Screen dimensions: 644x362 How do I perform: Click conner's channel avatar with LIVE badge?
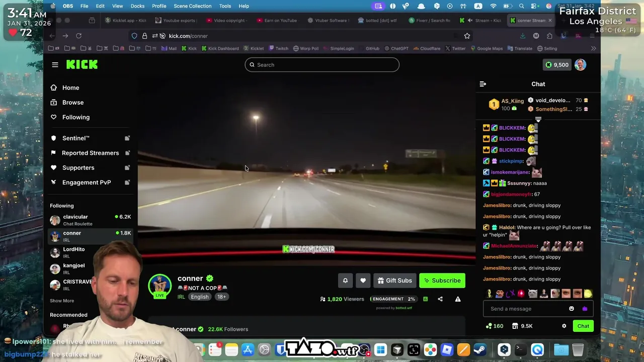pos(159,286)
